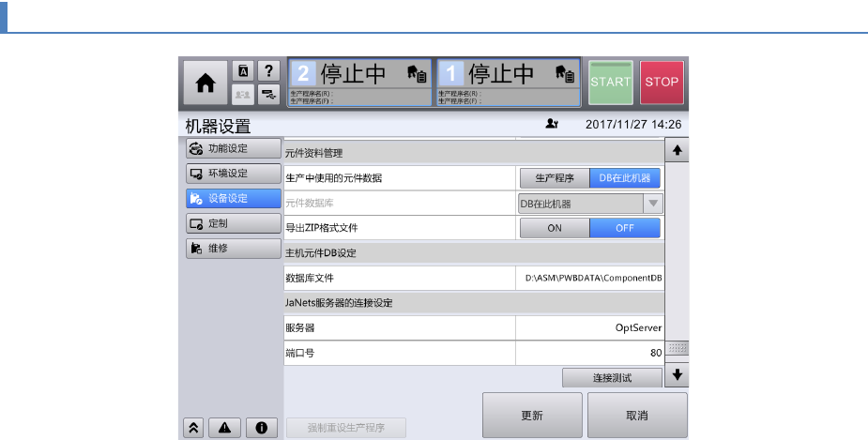The width and height of the screenshot is (868, 440).
Task: Select the lane 2 停止中 status panel
Action: click(359, 82)
